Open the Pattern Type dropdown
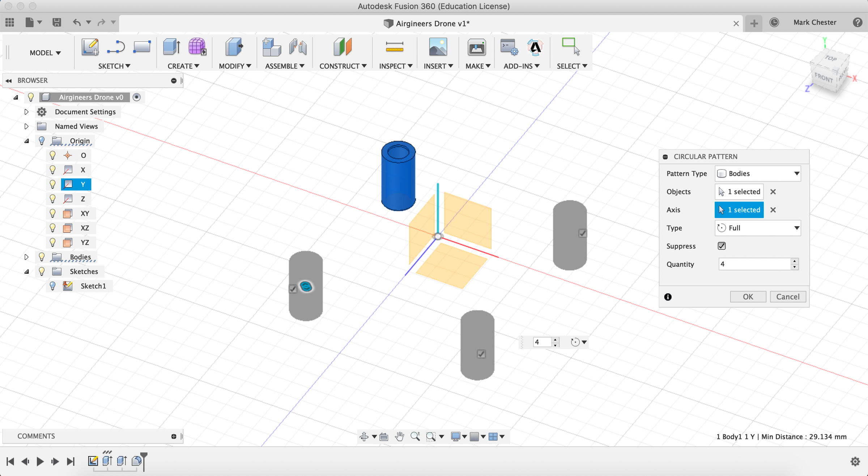 pos(796,173)
